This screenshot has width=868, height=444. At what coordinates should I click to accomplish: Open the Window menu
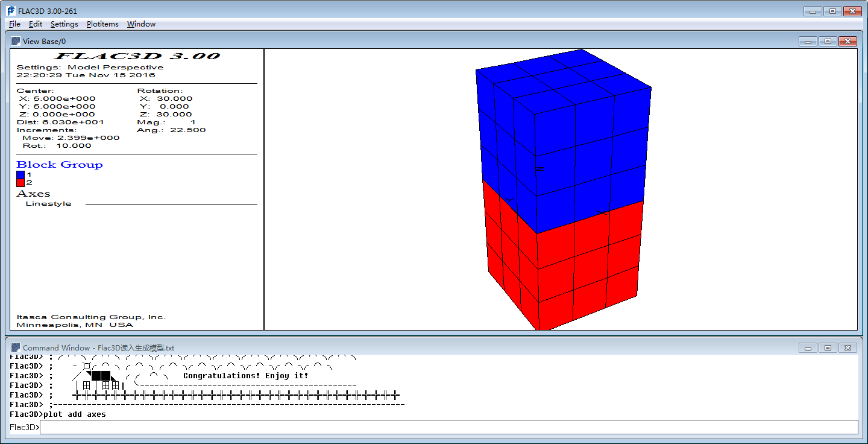[141, 24]
